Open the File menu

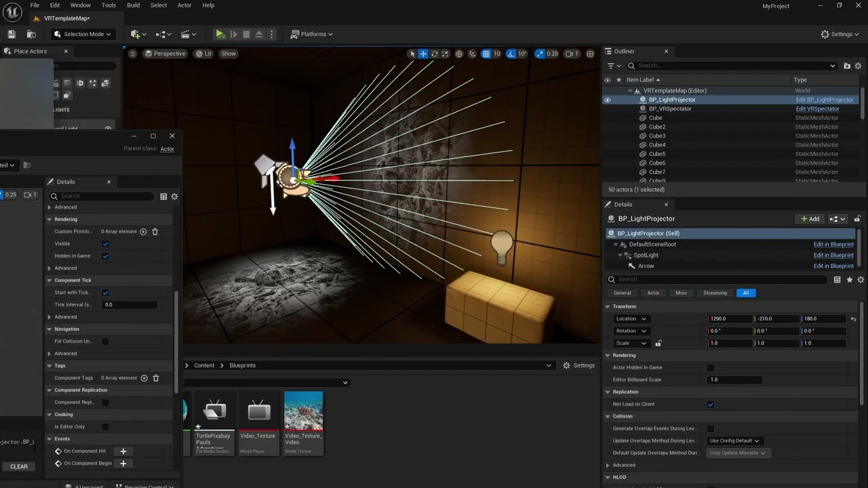35,5
